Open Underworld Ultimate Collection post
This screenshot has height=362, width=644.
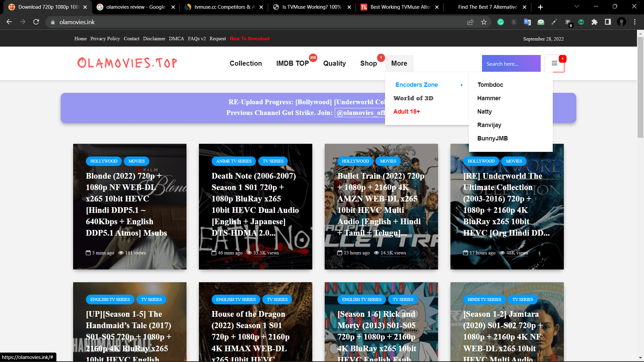click(506, 204)
